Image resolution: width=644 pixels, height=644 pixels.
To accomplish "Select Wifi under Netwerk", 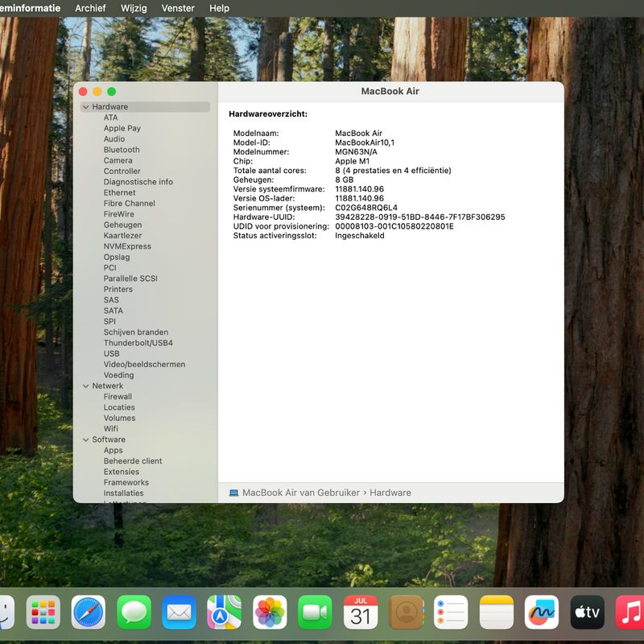I will click(x=111, y=428).
